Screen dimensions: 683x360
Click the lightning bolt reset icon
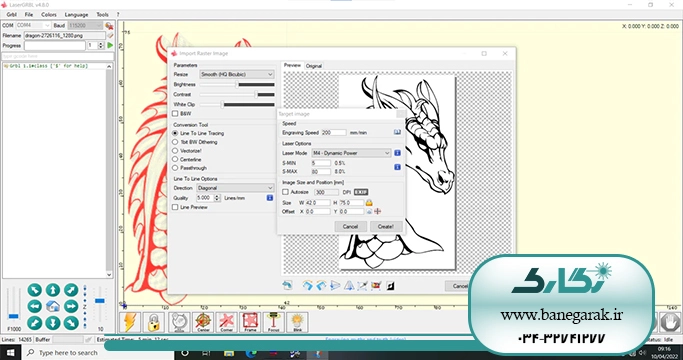[130, 322]
